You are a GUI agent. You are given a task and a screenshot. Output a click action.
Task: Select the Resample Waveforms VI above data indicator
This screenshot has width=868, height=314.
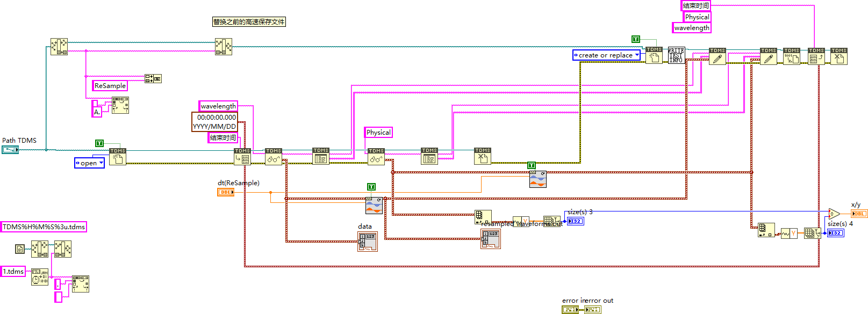[x=374, y=206]
